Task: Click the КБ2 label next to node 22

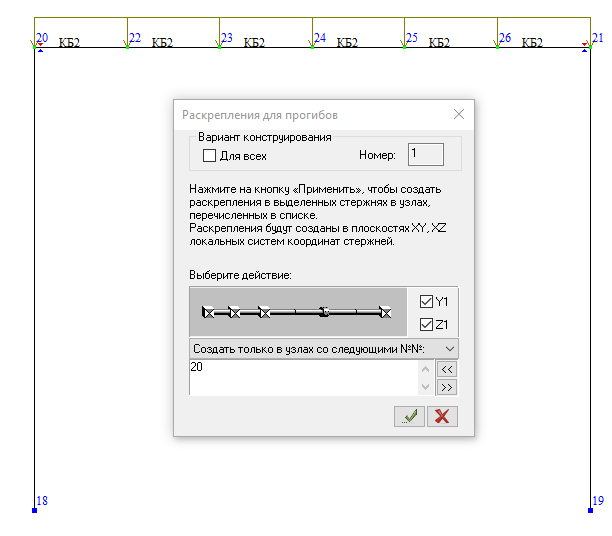Action: tap(162, 42)
